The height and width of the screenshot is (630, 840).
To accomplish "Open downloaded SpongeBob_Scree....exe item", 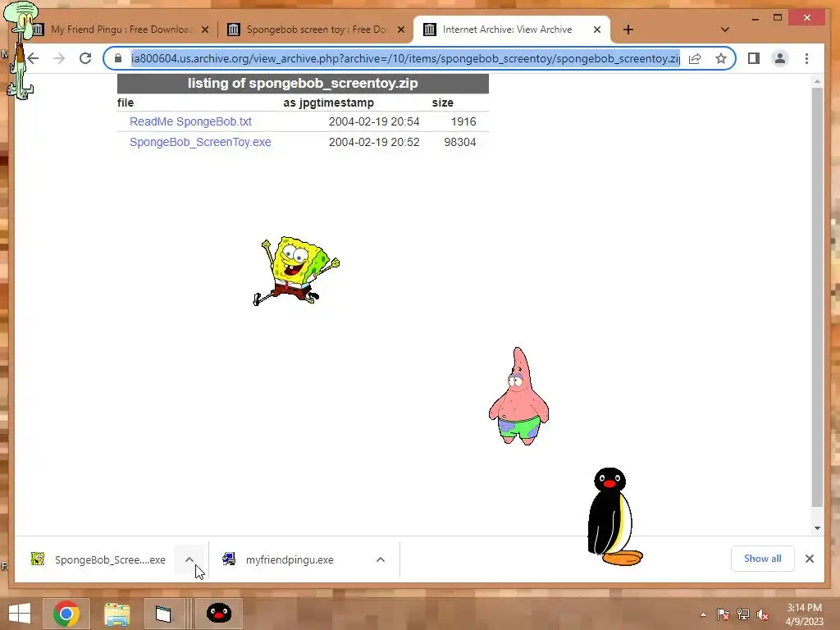I will pyautogui.click(x=99, y=559).
